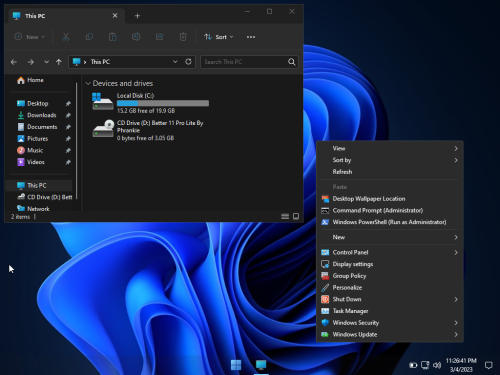Expand the New submenu in context menu
Screen dimensions: 500x375
(x=390, y=237)
